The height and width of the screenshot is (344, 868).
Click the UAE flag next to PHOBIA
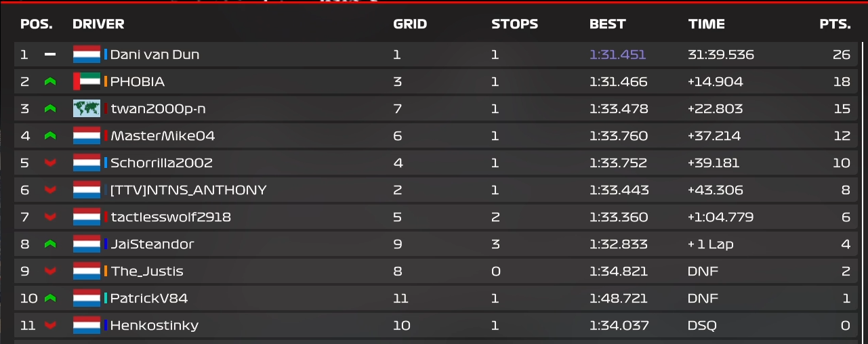pyautogui.click(x=87, y=81)
